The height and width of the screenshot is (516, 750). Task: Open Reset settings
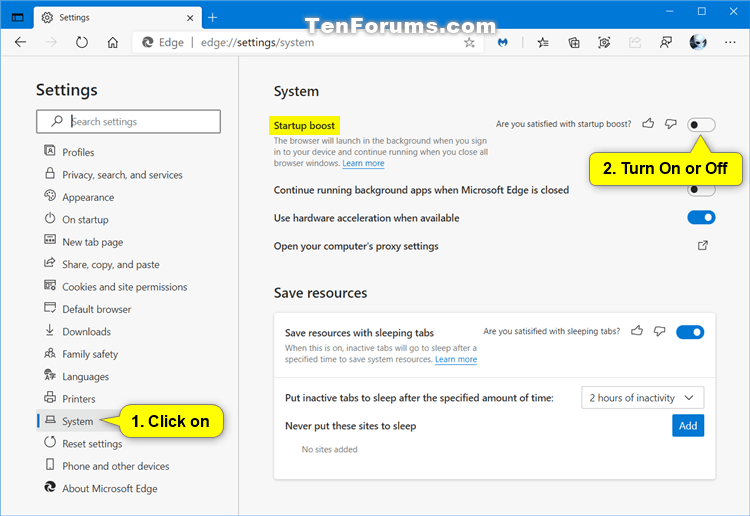tap(92, 444)
